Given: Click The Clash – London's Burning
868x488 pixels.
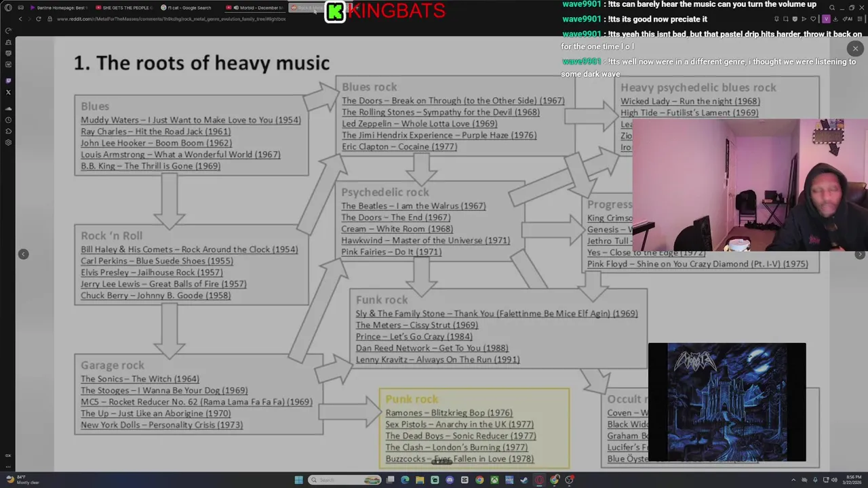Looking at the screenshot, I should [x=456, y=447].
